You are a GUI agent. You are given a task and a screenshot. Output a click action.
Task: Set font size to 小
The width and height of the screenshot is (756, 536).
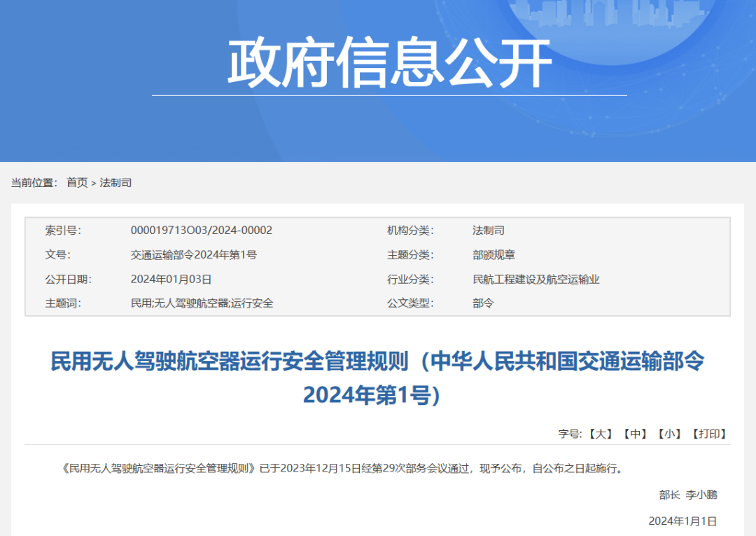pos(670,434)
